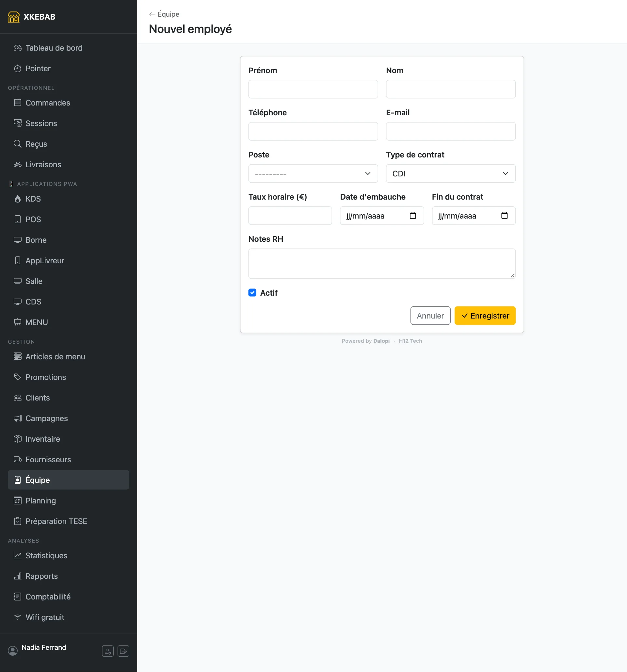This screenshot has height=672, width=627.
Task: Open Comptabilité in the sidebar
Action: (x=69, y=597)
